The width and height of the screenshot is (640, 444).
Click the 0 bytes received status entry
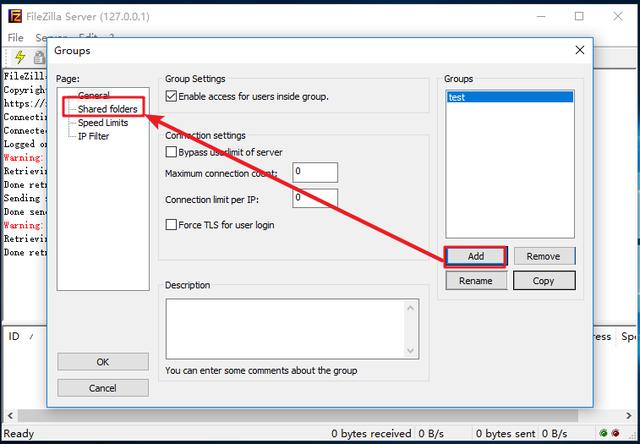(371, 433)
